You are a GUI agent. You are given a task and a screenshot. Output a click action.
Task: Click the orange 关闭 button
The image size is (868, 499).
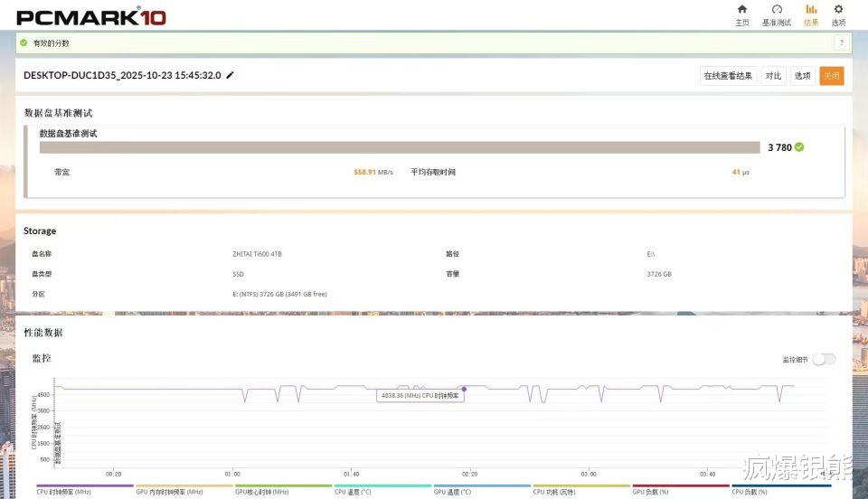pyautogui.click(x=832, y=76)
